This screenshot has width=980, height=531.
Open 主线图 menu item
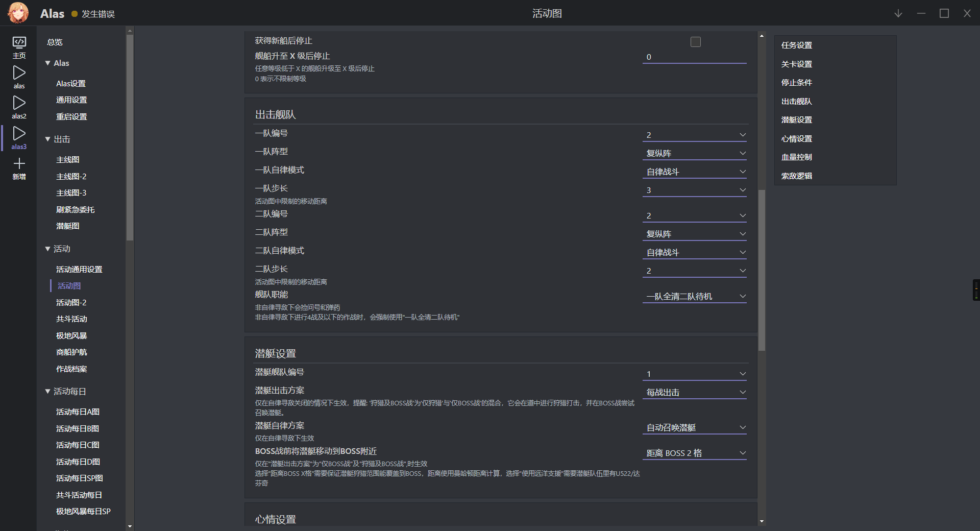pos(68,160)
